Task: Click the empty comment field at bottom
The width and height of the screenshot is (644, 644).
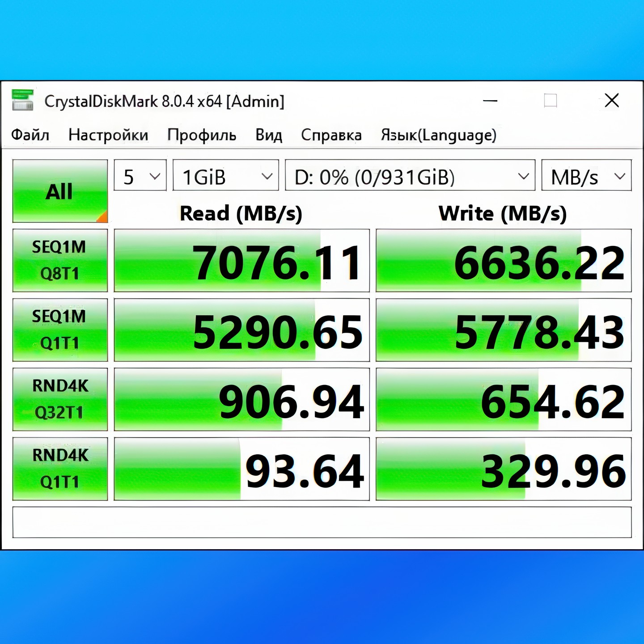Action: pos(322,522)
